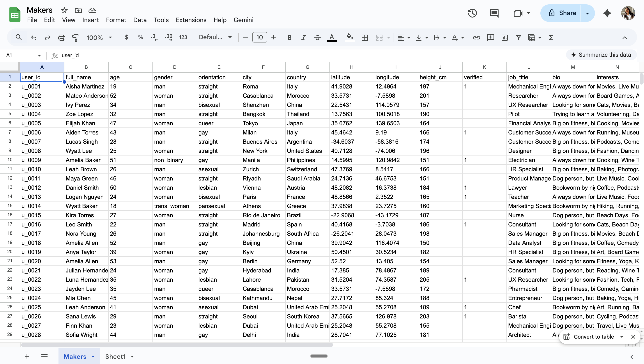
Task: Click the insert chart icon
Action: pos(504,37)
